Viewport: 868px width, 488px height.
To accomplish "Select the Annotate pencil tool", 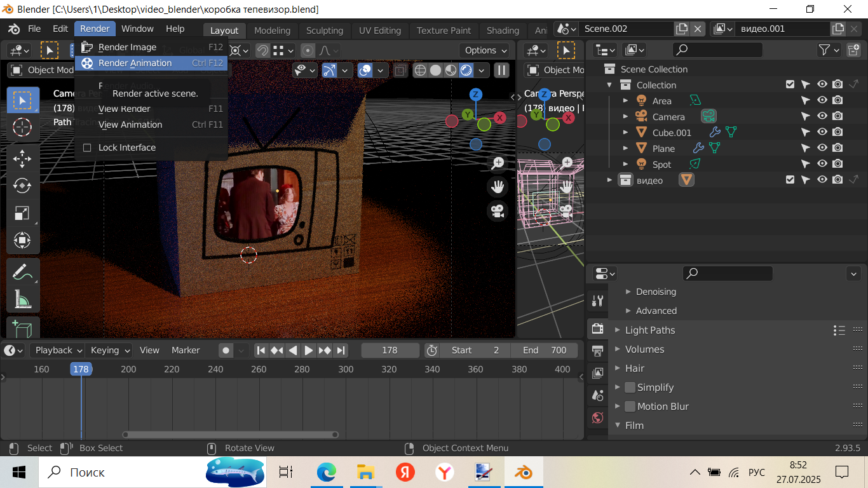I will click(22, 272).
